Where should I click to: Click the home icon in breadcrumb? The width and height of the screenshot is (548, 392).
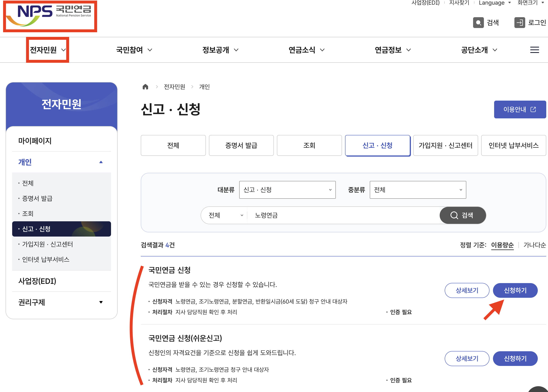tap(145, 87)
